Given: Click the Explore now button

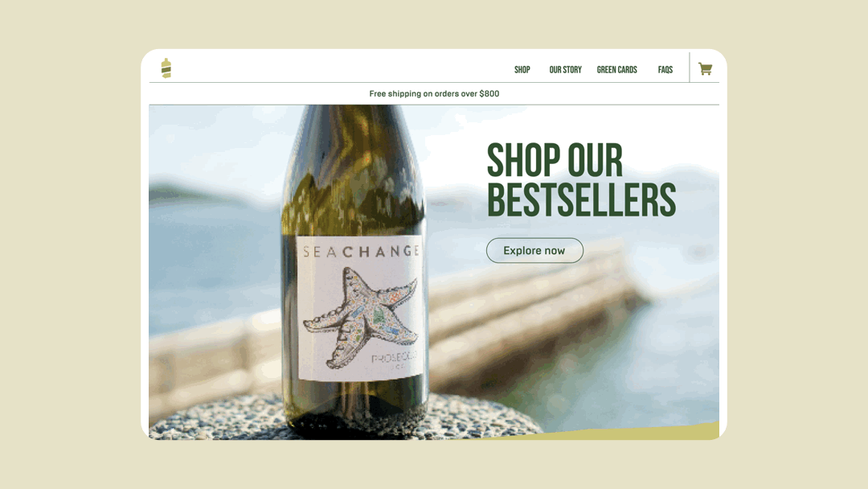Looking at the screenshot, I should pos(534,250).
